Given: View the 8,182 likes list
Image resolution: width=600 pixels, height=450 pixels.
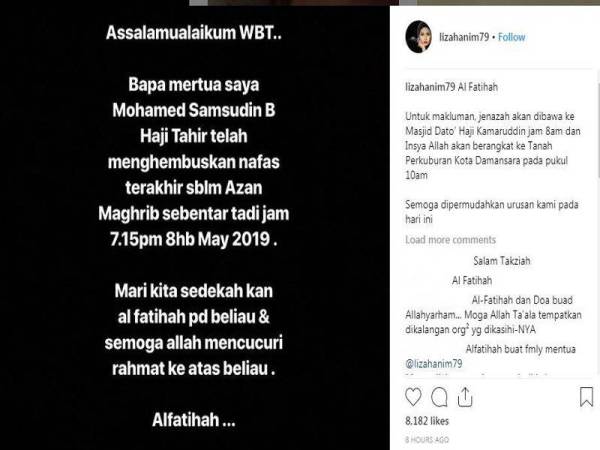Looking at the screenshot, I should 427,421.
